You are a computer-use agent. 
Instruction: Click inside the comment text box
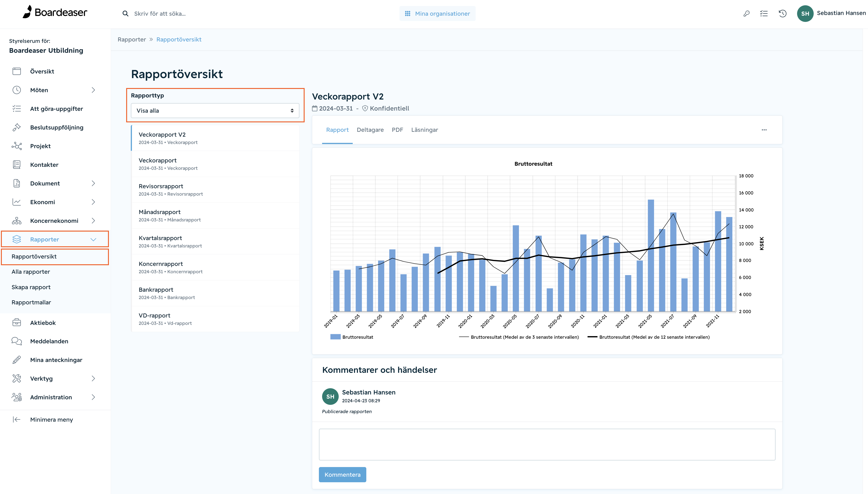547,444
